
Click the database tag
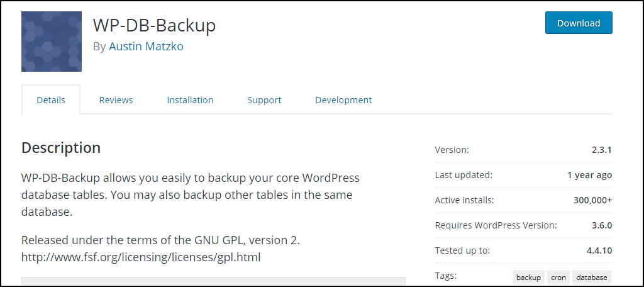coord(591,278)
